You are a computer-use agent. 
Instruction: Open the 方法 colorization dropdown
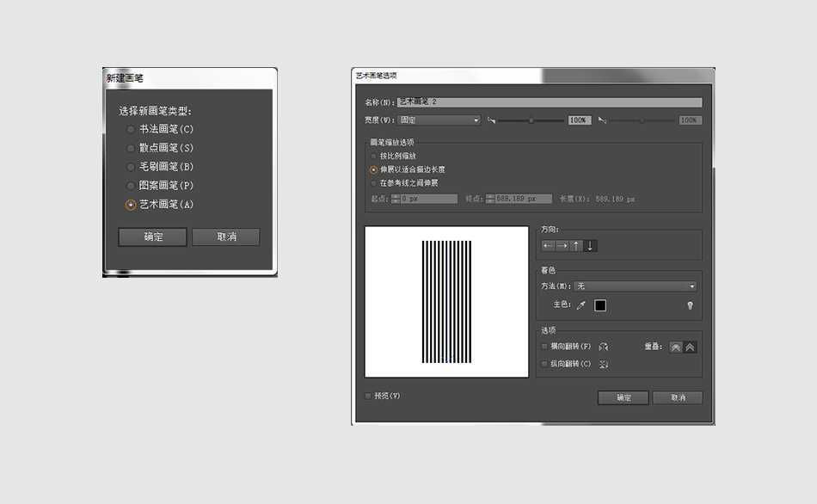[x=636, y=286]
